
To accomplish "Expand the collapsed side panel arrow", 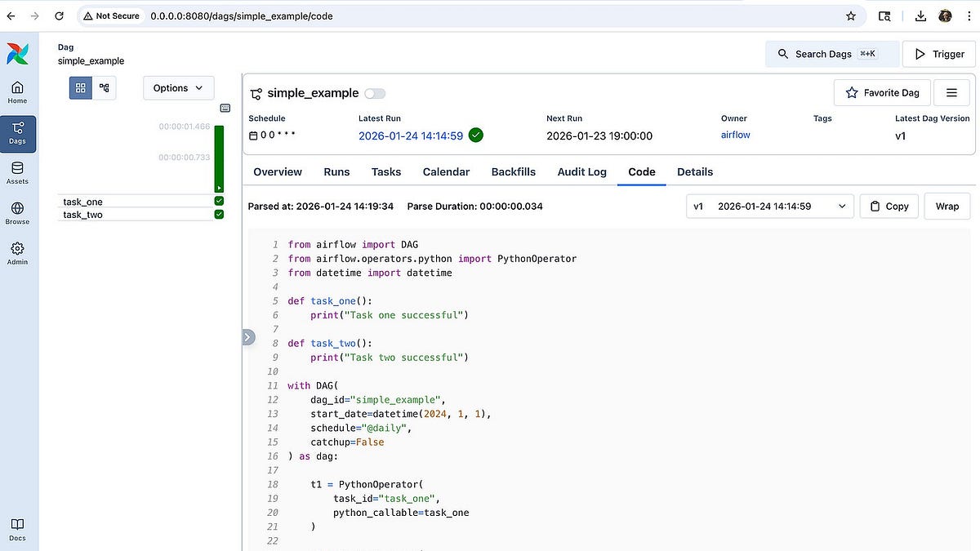I will pos(248,337).
